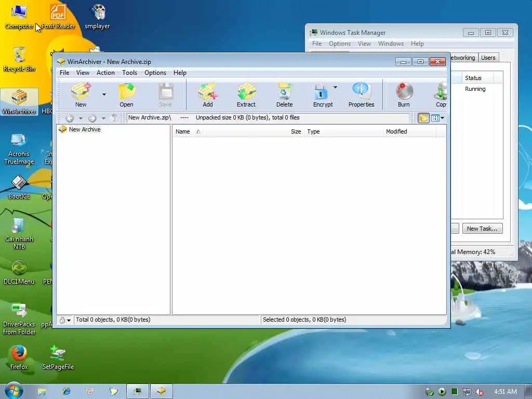Image resolution: width=532 pixels, height=399 pixels.
Task: Open the Recycle Bin desktop icon
Action: pos(19,59)
